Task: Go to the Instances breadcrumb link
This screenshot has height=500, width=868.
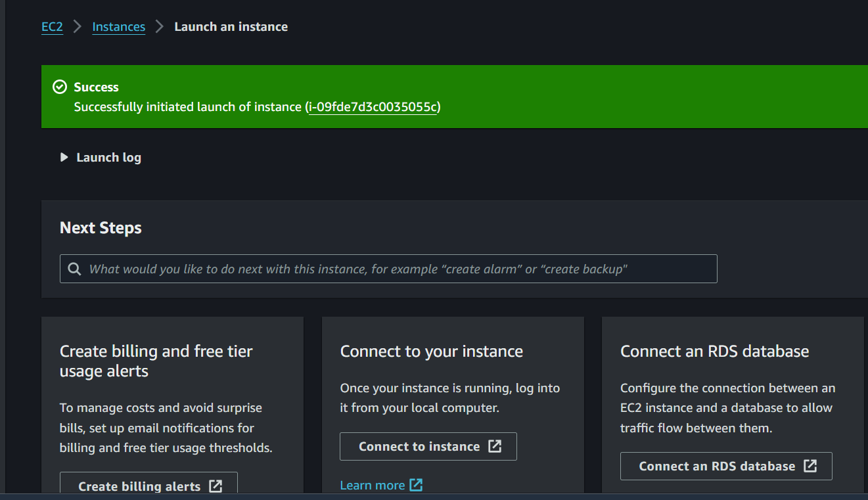Action: point(119,27)
